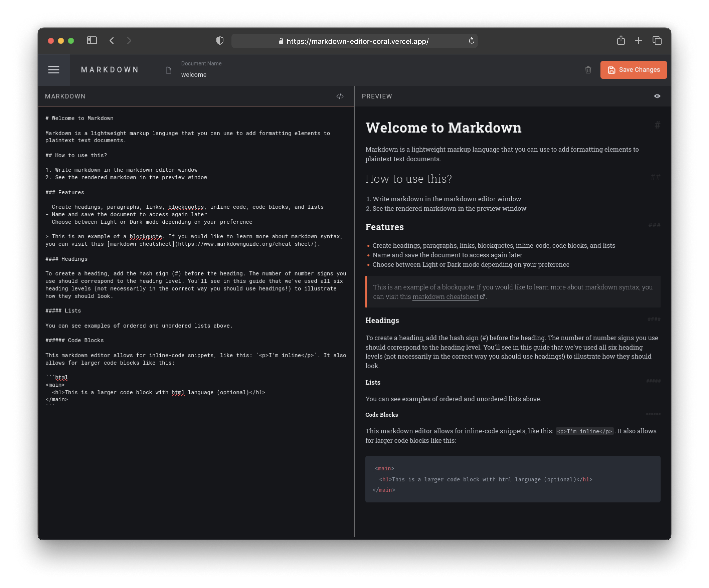The width and height of the screenshot is (709, 588).
Task: Select the PREVIEW panel header
Action: pyautogui.click(x=377, y=96)
